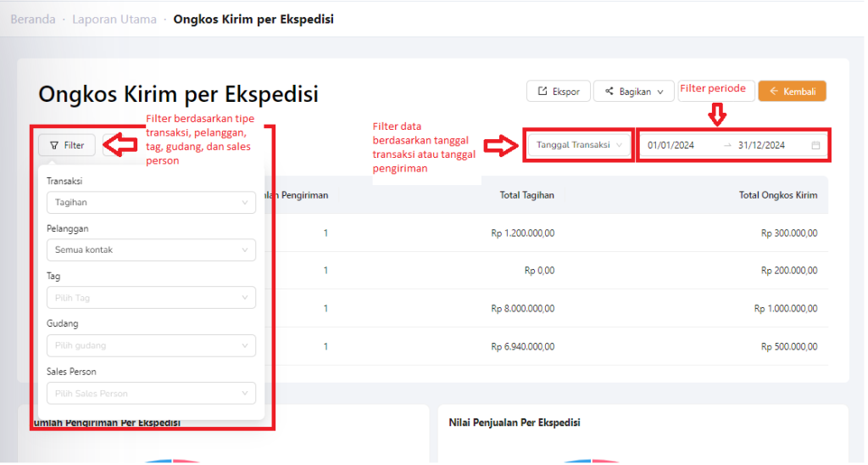Click the funnel icon on Filter button
Viewport: 868px width, 465px height.
tap(54, 146)
